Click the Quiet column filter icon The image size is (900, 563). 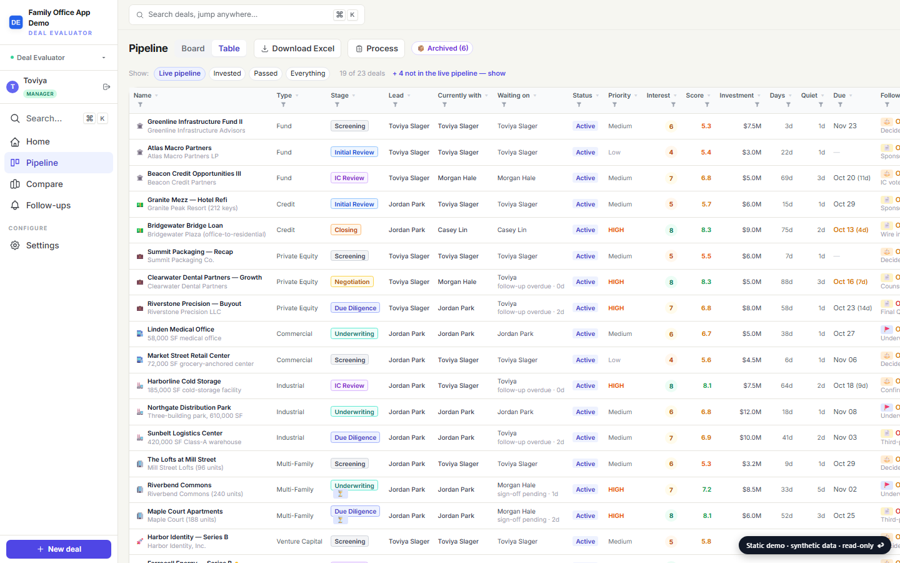pyautogui.click(x=821, y=104)
